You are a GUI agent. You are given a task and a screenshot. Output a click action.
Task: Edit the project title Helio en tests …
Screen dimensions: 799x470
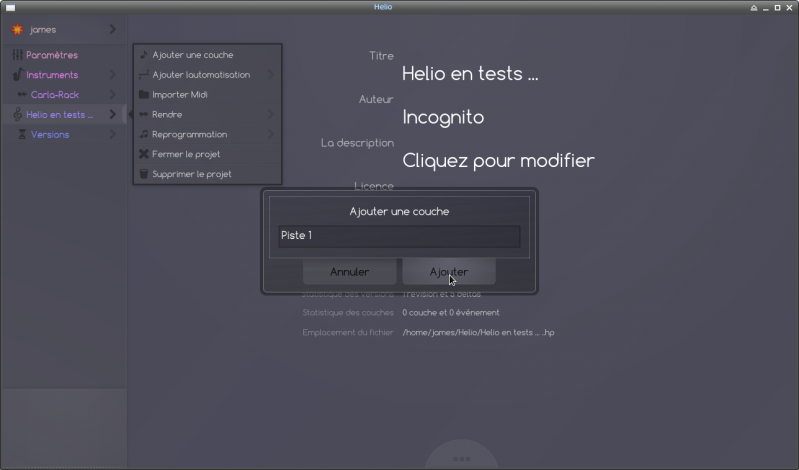point(470,73)
